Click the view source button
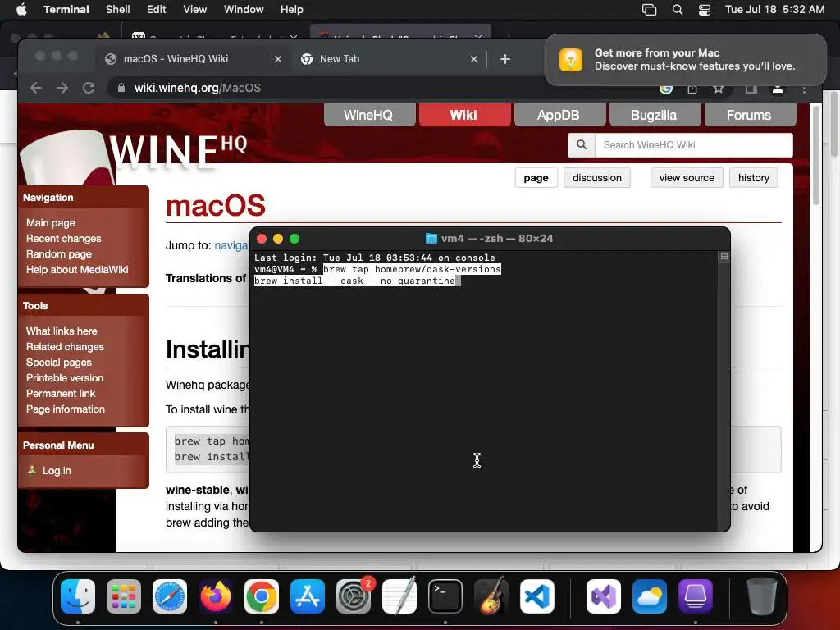Viewport: 840px width, 630px height. pos(687,178)
